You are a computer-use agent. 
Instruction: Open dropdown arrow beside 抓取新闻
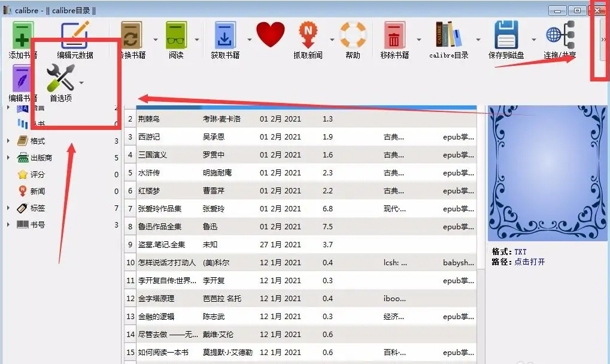pyautogui.click(x=332, y=40)
